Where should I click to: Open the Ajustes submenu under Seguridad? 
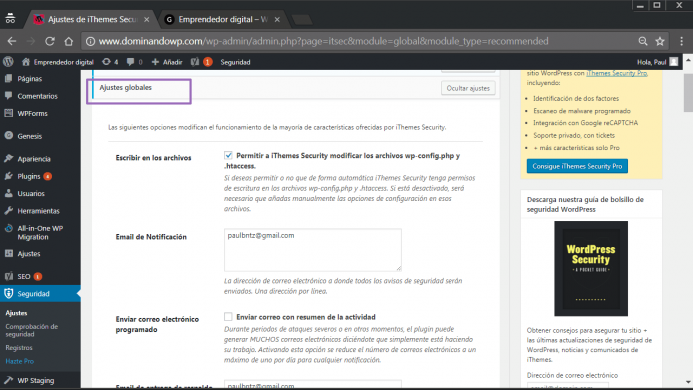pyautogui.click(x=16, y=313)
